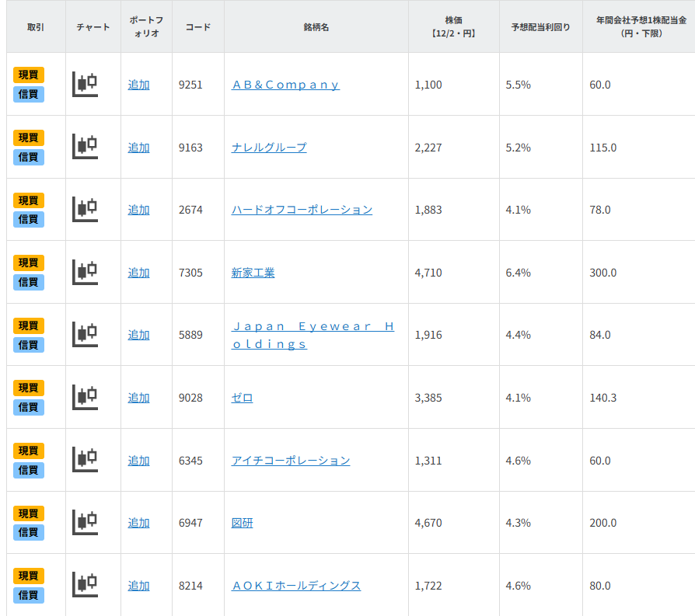The width and height of the screenshot is (695, 616).
Task: Click 信買 button for 図研
Action: [x=27, y=533]
